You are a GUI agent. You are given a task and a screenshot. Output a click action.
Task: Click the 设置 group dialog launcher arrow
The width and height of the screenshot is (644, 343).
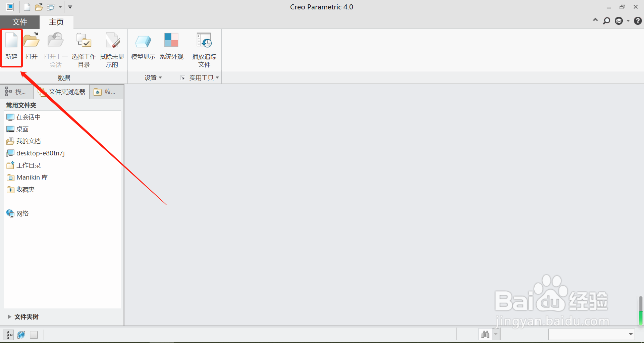pyautogui.click(x=182, y=78)
